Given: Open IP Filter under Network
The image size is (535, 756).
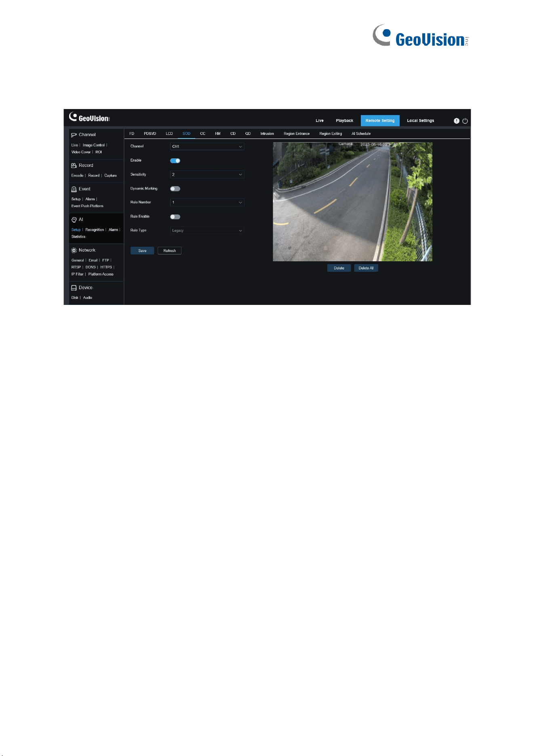Looking at the screenshot, I should [x=78, y=274].
